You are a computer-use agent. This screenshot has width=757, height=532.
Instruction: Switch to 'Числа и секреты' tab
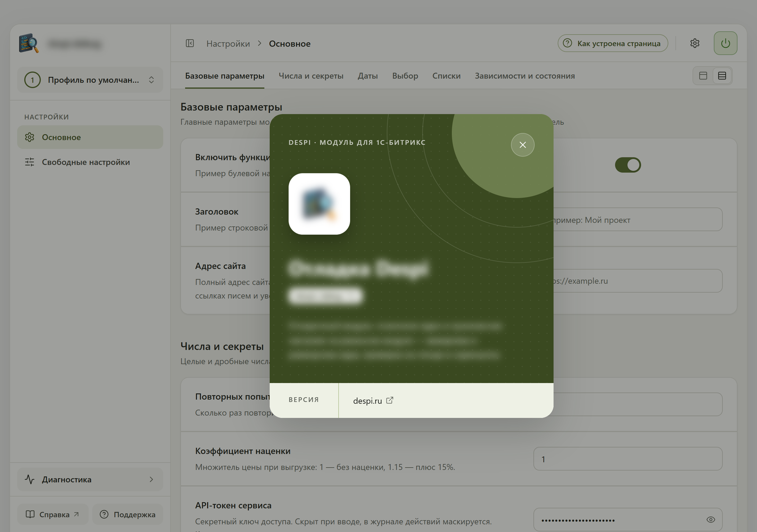[311, 76]
